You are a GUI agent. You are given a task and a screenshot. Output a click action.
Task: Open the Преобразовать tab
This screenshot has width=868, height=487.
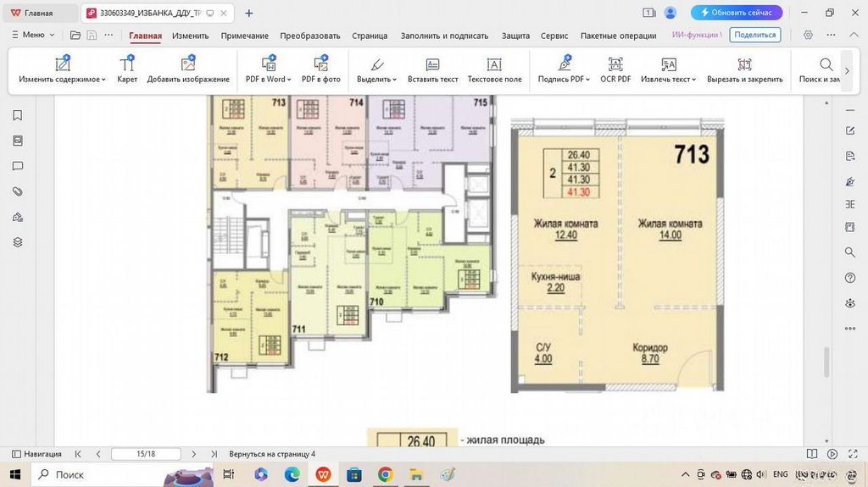click(x=310, y=36)
